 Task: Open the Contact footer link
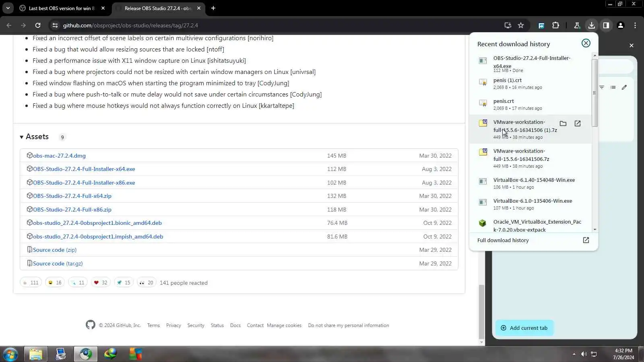[255, 325]
